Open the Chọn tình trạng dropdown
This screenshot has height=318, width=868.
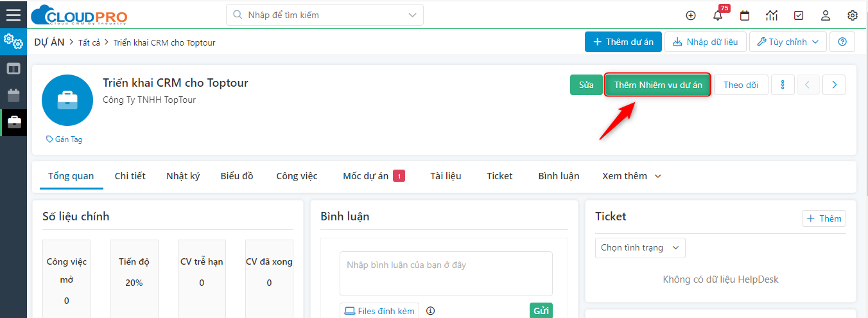pos(640,247)
